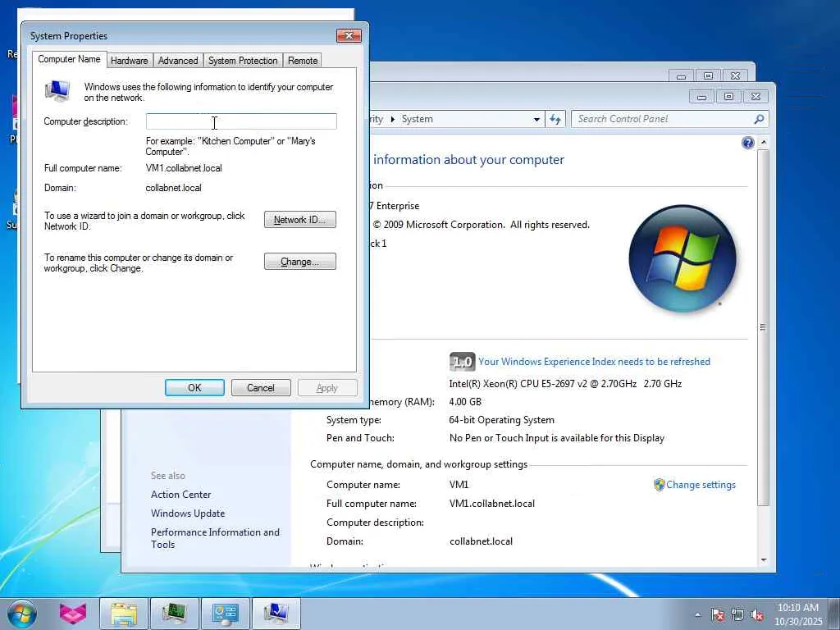Click Change settings link
The width and height of the screenshot is (840, 630).
(701, 485)
